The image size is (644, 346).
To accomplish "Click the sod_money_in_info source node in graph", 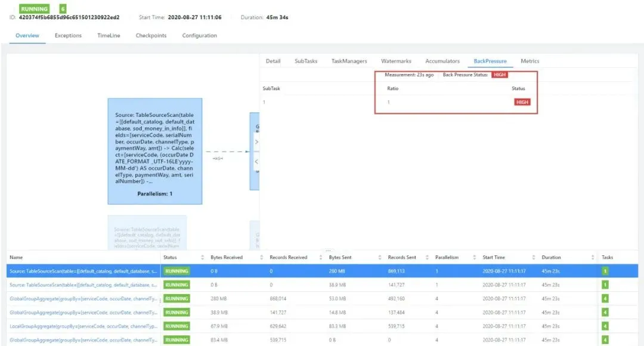I will pyautogui.click(x=155, y=151).
